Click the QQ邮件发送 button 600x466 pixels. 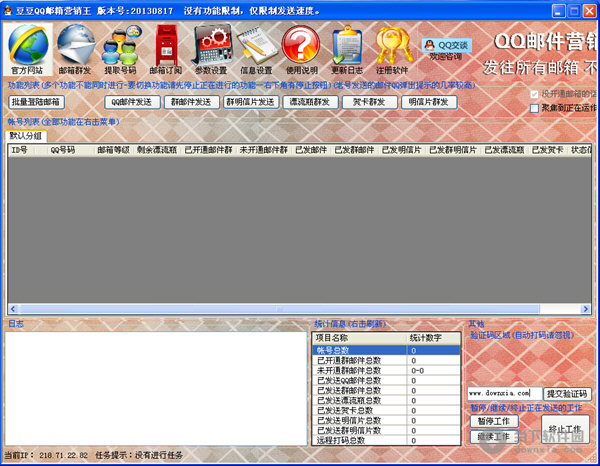click(x=132, y=102)
